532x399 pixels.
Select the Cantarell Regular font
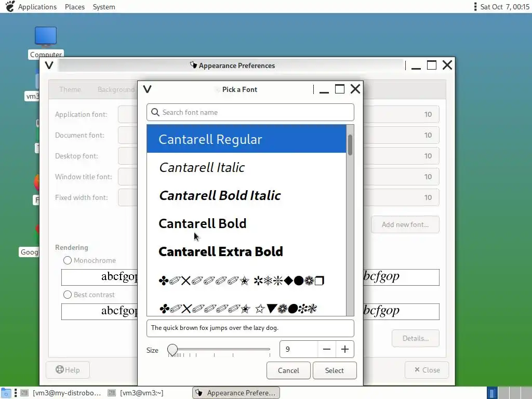pyautogui.click(x=247, y=139)
